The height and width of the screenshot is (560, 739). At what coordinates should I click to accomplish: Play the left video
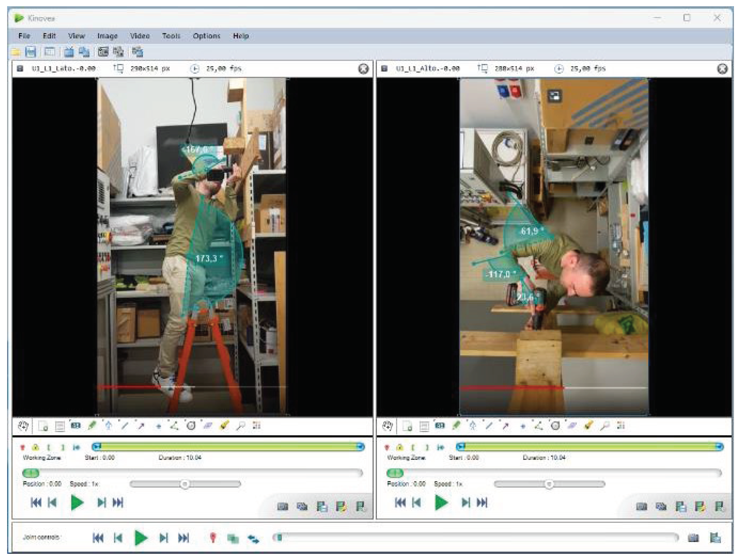point(77,502)
